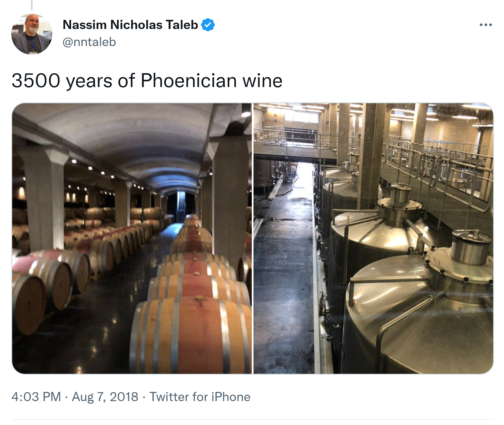Click the word Phoenician in the tweet
This screenshot has width=504, height=425.
[189, 81]
